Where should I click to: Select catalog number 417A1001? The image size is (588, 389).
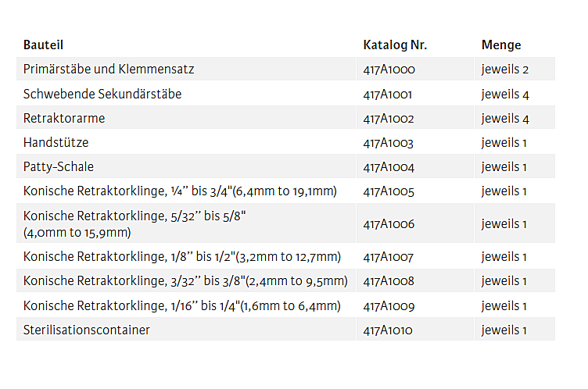(x=388, y=95)
